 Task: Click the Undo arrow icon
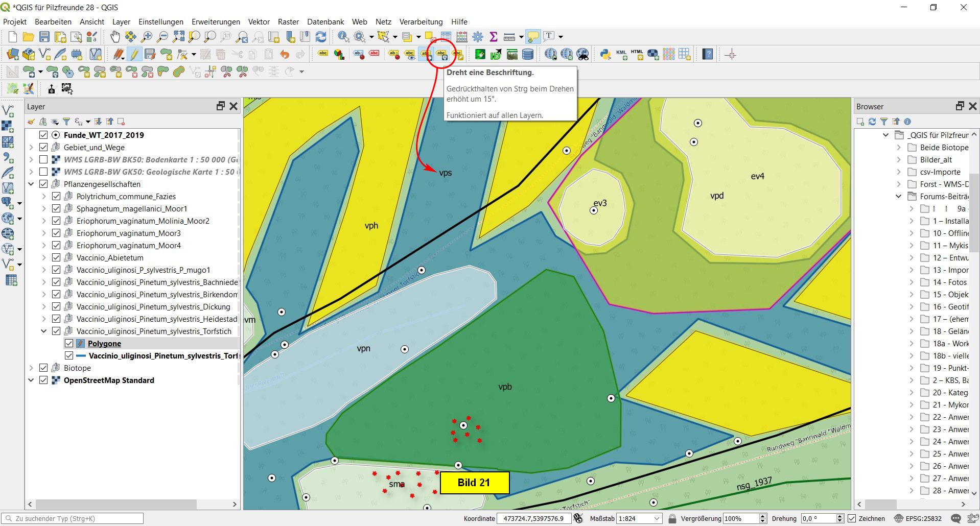[x=285, y=55]
